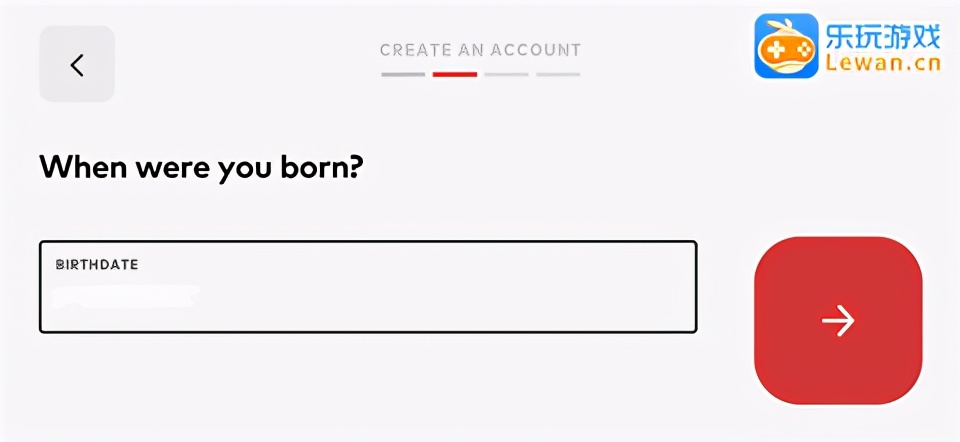Continue to the next account creation step
The width and height of the screenshot is (960, 442).
[837, 320]
